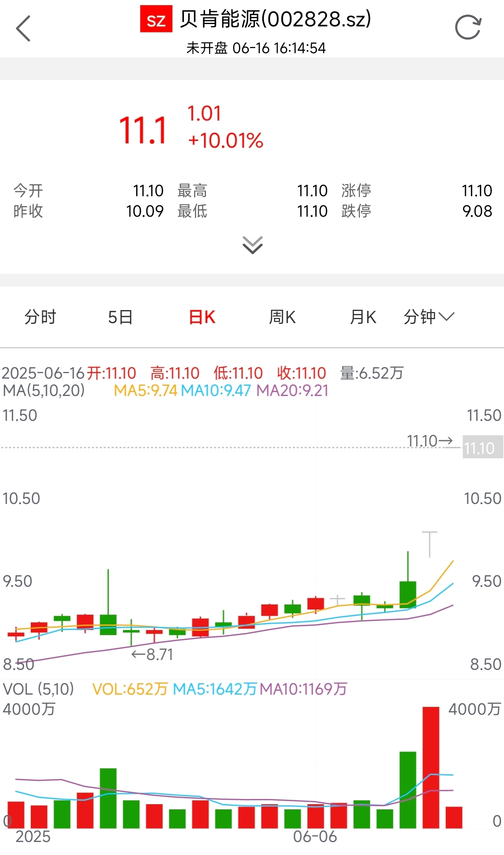Tap the status text 未开盘 06-16 16:14:54
The height and width of the screenshot is (855, 504).
tap(256, 48)
